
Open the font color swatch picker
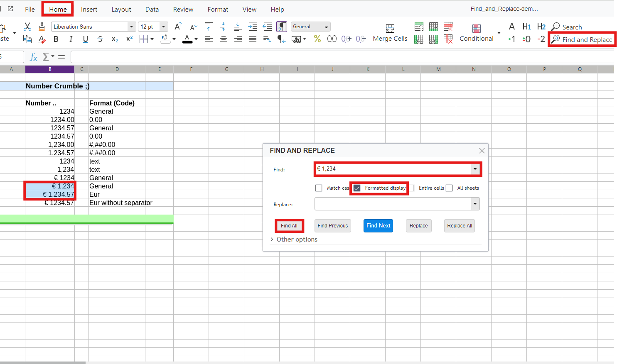point(195,39)
